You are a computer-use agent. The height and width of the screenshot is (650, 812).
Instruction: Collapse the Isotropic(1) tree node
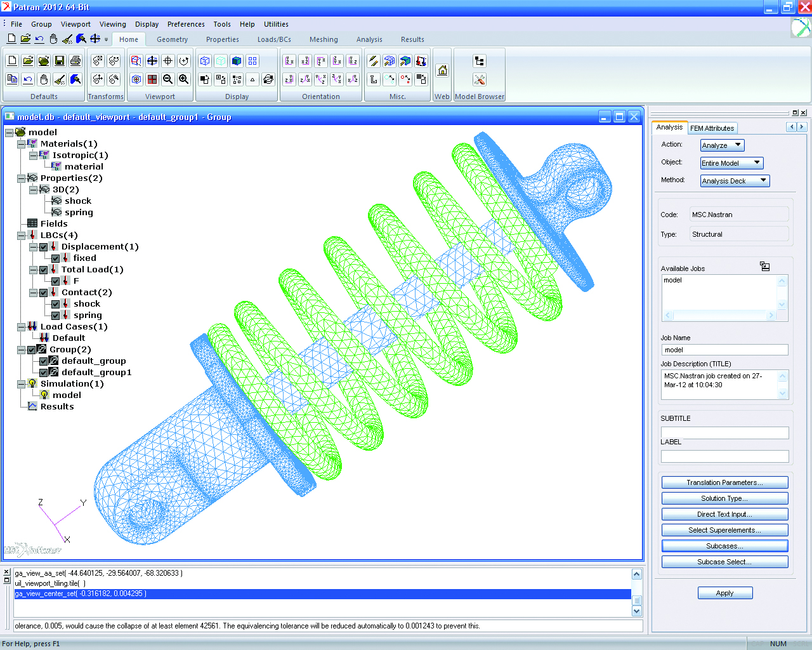point(33,156)
